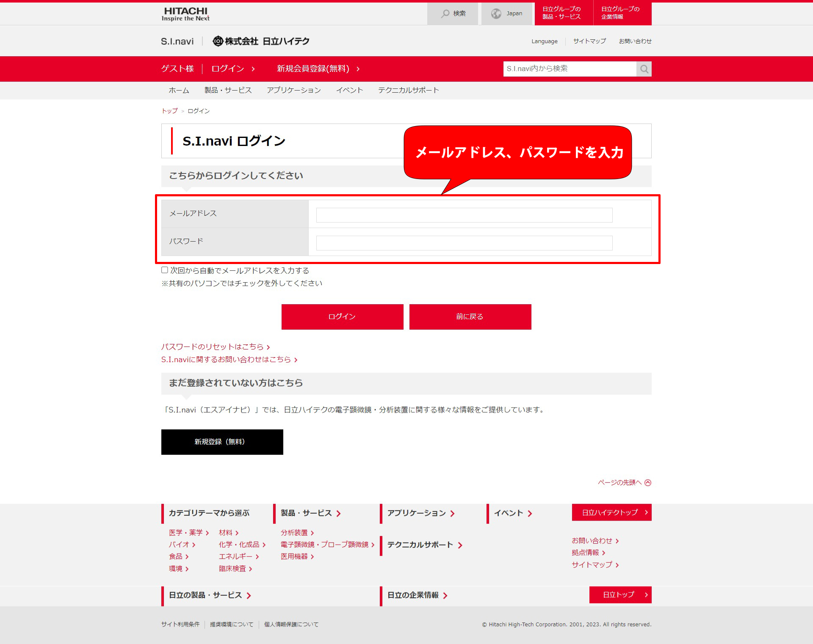The height and width of the screenshot is (644, 813).
Task: Open 環境 category link
Action: point(179,569)
